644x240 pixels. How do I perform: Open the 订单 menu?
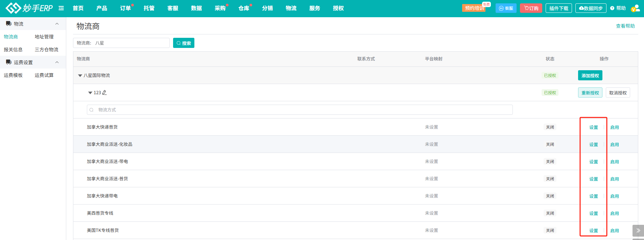click(125, 8)
